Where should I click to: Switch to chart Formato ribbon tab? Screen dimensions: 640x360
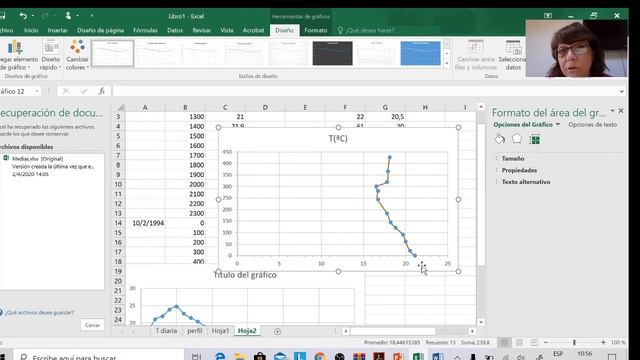tap(316, 30)
